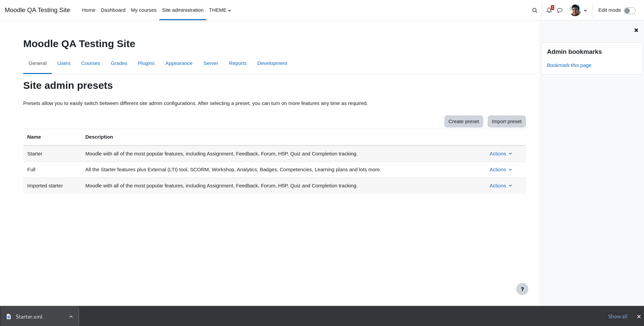The height and width of the screenshot is (326, 644).
Task: Expand the user menu chevron
Action: (585, 10)
